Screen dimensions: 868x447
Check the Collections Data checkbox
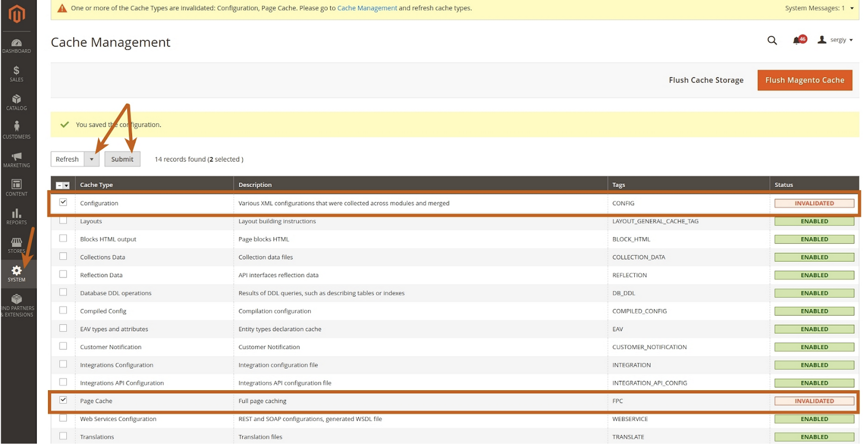(x=63, y=256)
